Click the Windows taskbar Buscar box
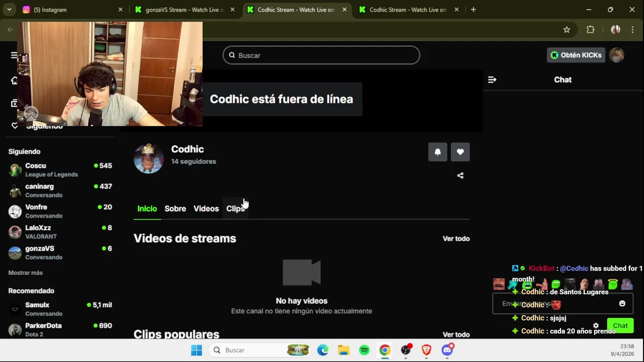 tap(260, 350)
